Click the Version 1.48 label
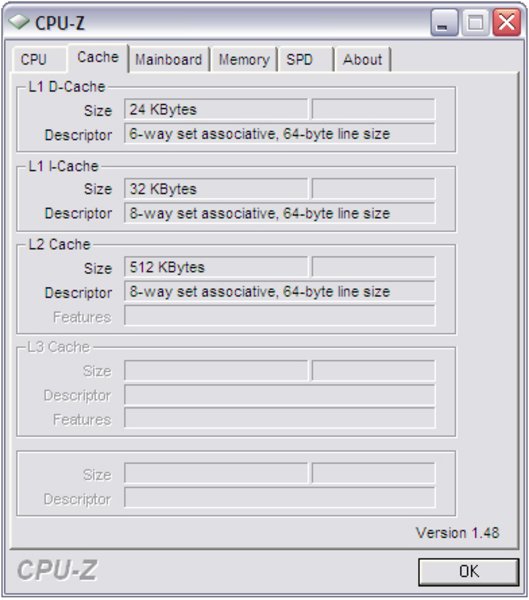 [457, 533]
